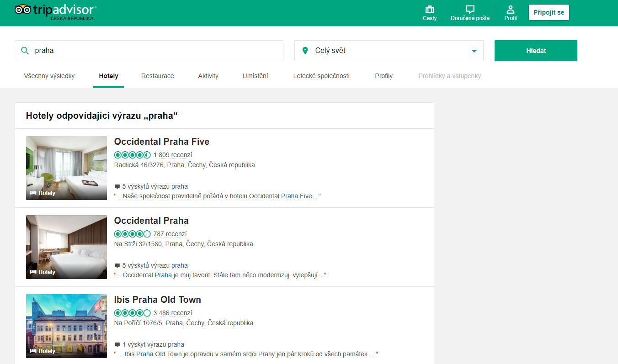The image size is (618, 364).
Task: Open 1 809 recenzí reviews link
Action: (x=173, y=155)
